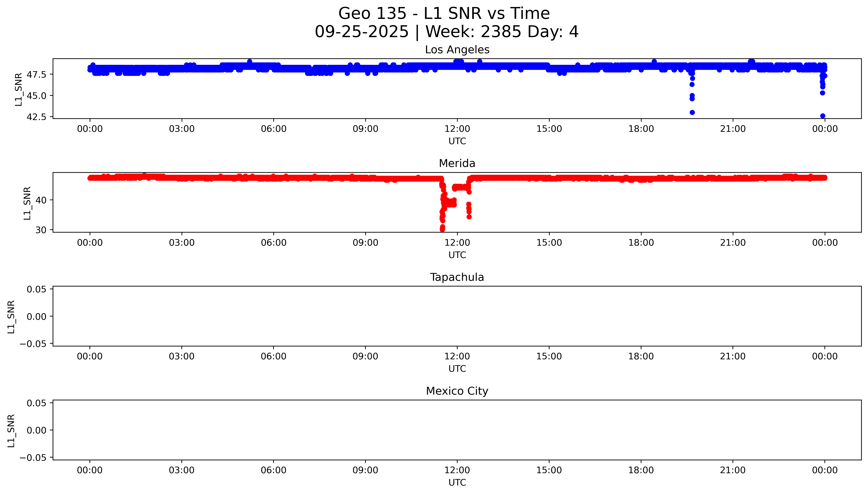The width and height of the screenshot is (868, 494).
Task: Click the lowest blue point at the end of the Los Angeles plot
Action: coord(823,116)
